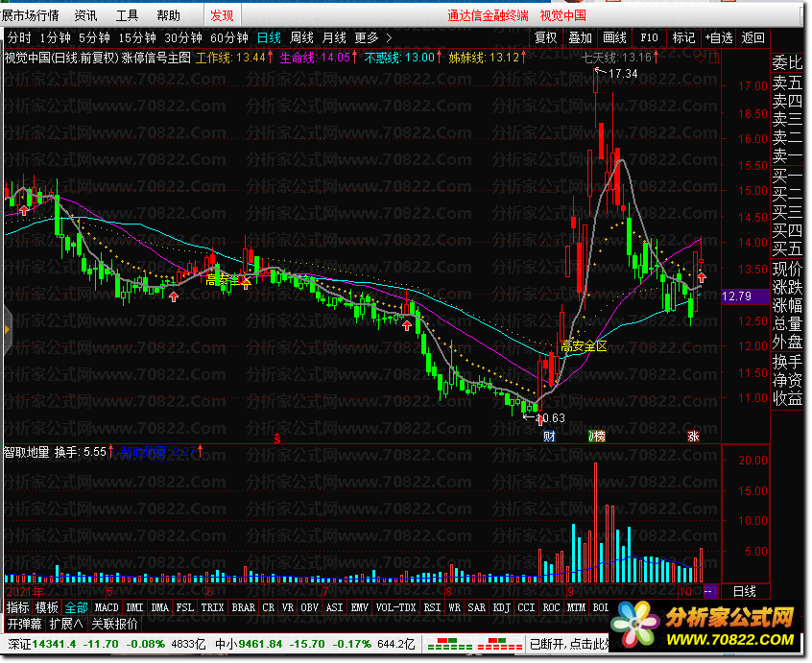Select the 60分钟 period
The image size is (812, 663).
point(229,37)
